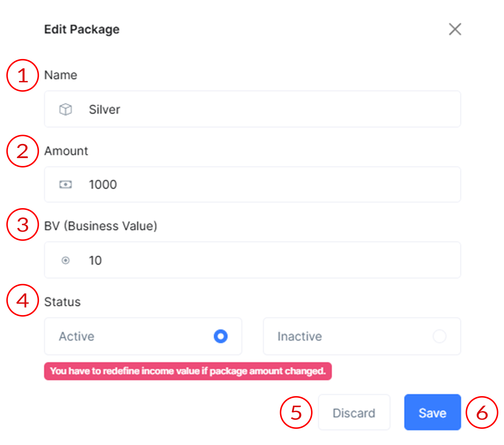The width and height of the screenshot is (504, 445).
Task: Click the target icon in BV field
Action: pyautogui.click(x=66, y=260)
